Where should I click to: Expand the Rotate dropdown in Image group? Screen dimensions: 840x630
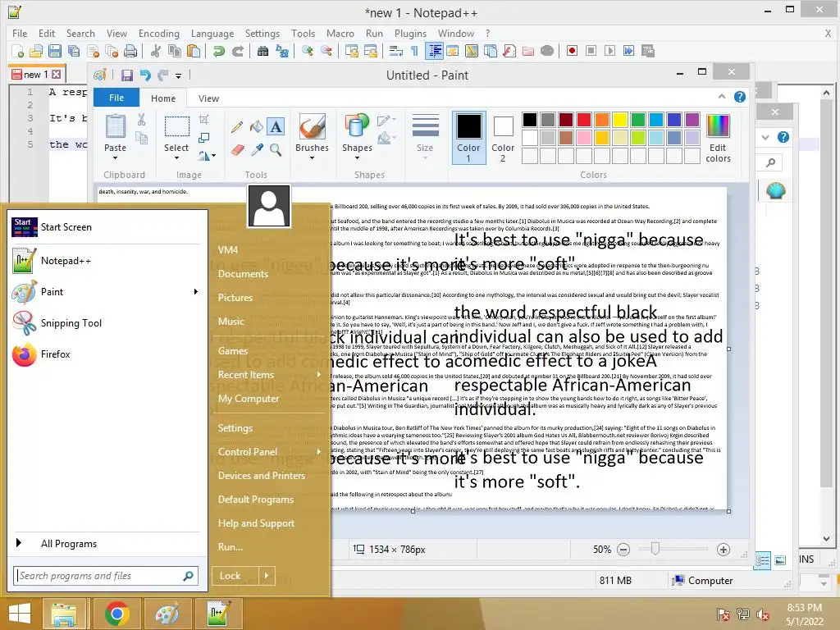coord(214,156)
